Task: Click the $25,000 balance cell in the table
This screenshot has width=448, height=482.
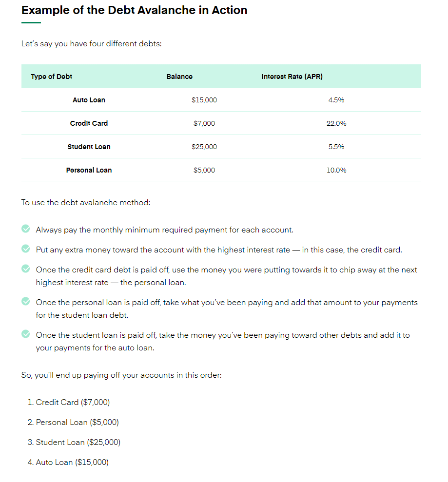Action: (x=204, y=147)
